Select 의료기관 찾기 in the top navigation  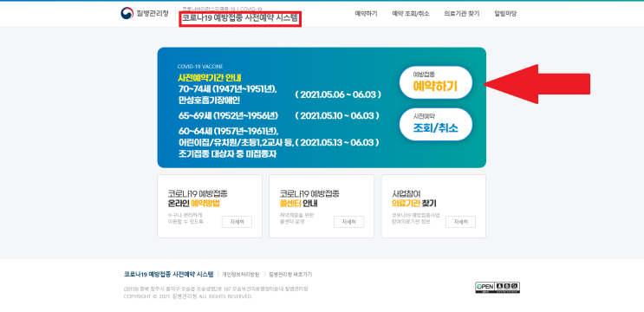point(462,14)
